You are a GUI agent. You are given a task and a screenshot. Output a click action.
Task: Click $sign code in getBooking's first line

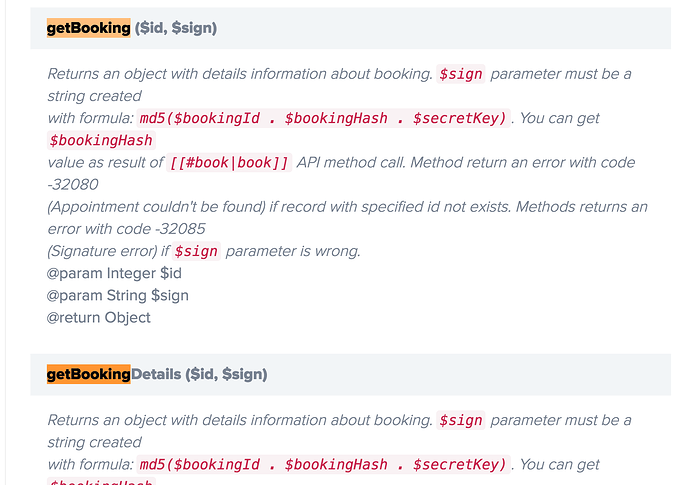tap(461, 74)
